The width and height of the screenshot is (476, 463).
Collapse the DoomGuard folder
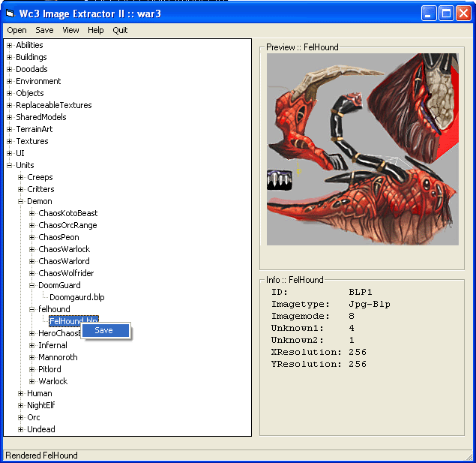(x=32, y=285)
